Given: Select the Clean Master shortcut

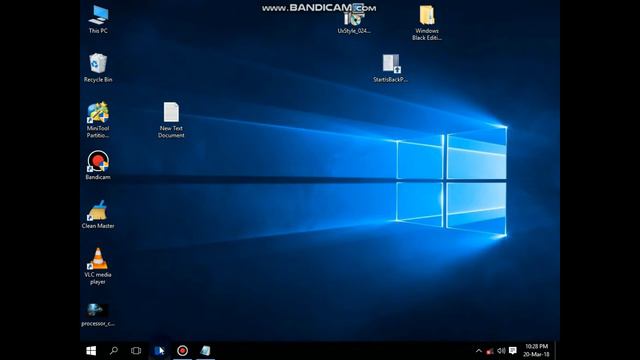Looking at the screenshot, I should pyautogui.click(x=98, y=214).
